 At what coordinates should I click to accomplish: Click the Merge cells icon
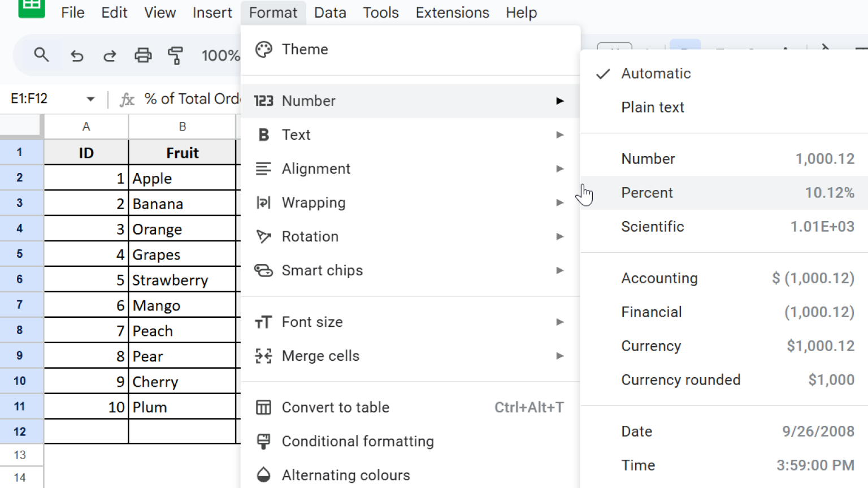coord(263,356)
